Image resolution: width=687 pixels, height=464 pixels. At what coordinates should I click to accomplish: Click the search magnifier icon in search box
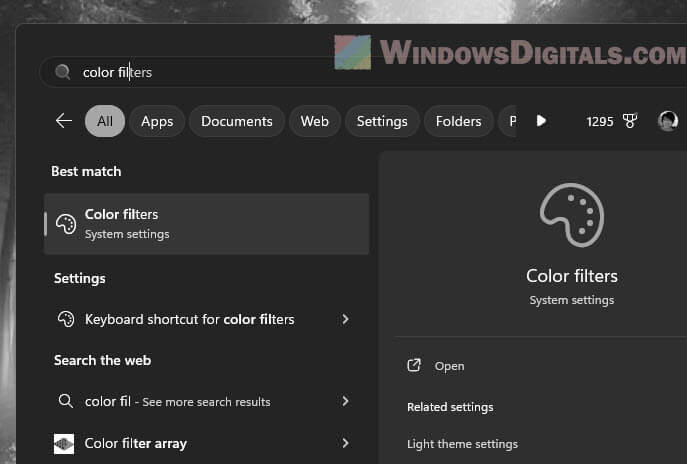(63, 72)
